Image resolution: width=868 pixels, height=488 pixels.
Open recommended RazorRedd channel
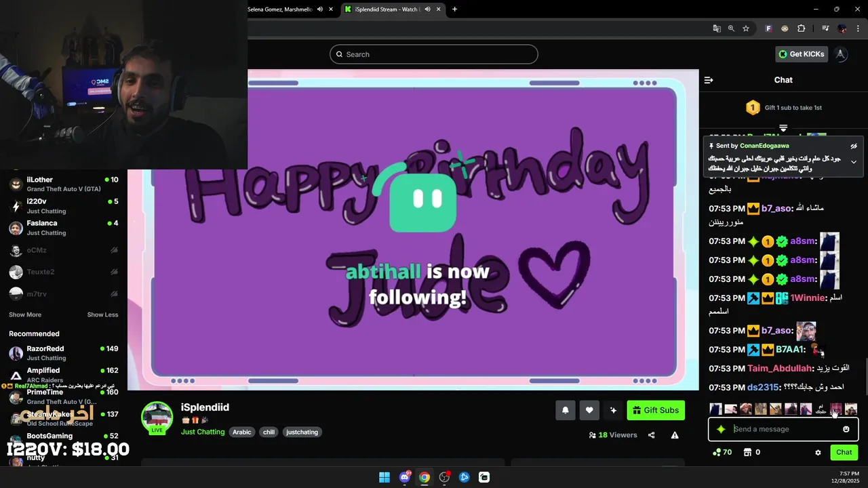point(64,353)
